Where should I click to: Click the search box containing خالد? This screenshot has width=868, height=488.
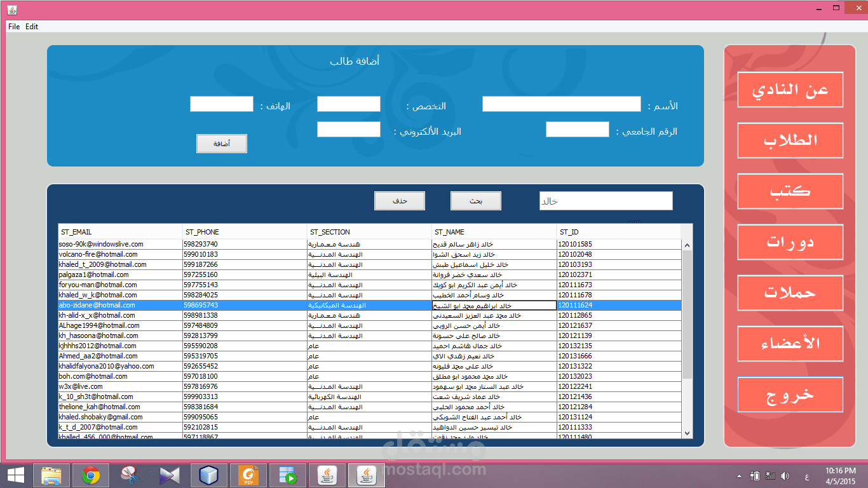point(606,201)
